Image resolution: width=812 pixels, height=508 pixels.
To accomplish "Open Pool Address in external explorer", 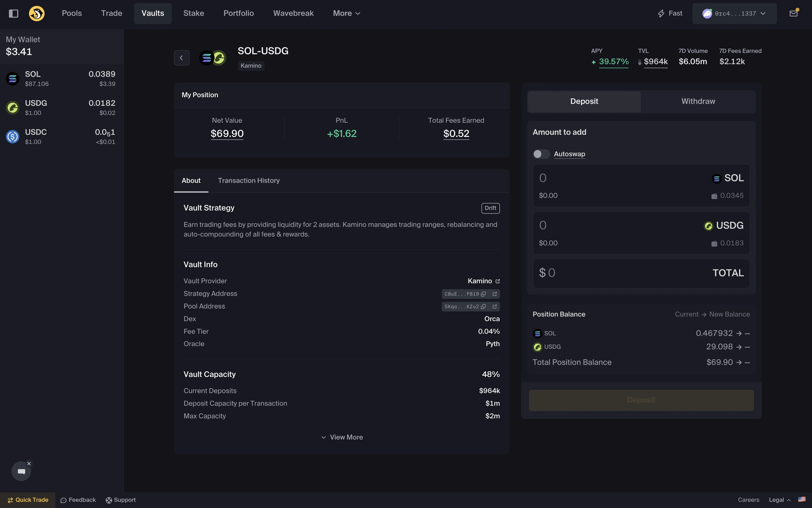I will (x=495, y=306).
